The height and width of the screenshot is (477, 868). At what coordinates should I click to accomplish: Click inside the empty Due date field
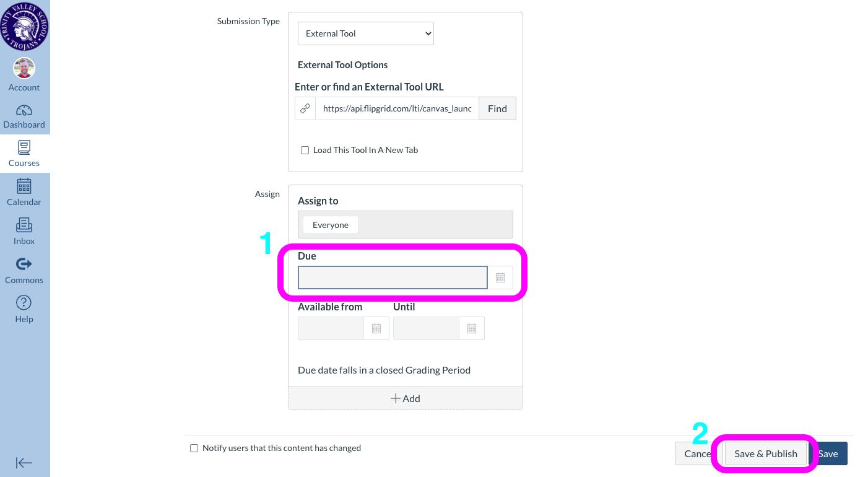[392, 277]
